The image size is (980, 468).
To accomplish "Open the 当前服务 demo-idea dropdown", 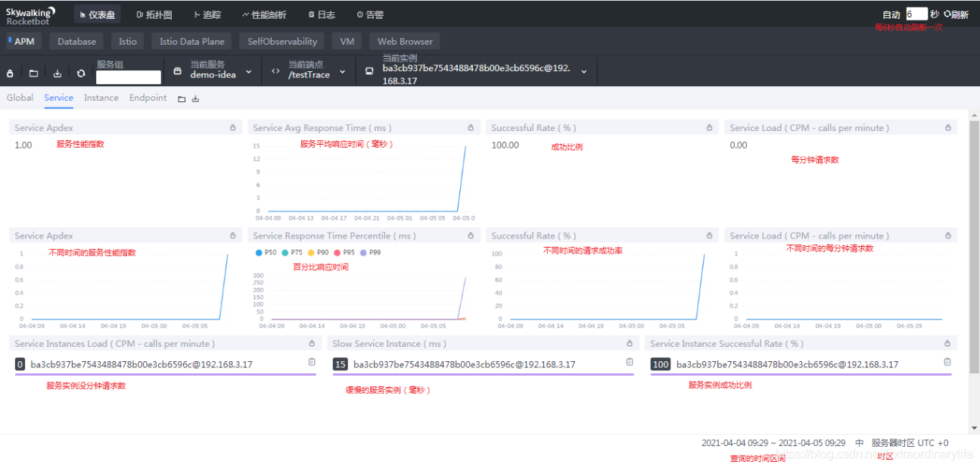I will 214,70.
